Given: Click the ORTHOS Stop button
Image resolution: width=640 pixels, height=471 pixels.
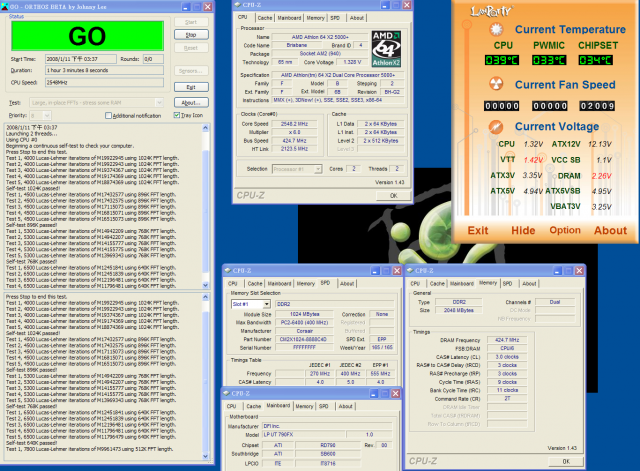Looking at the screenshot, I should [191, 35].
